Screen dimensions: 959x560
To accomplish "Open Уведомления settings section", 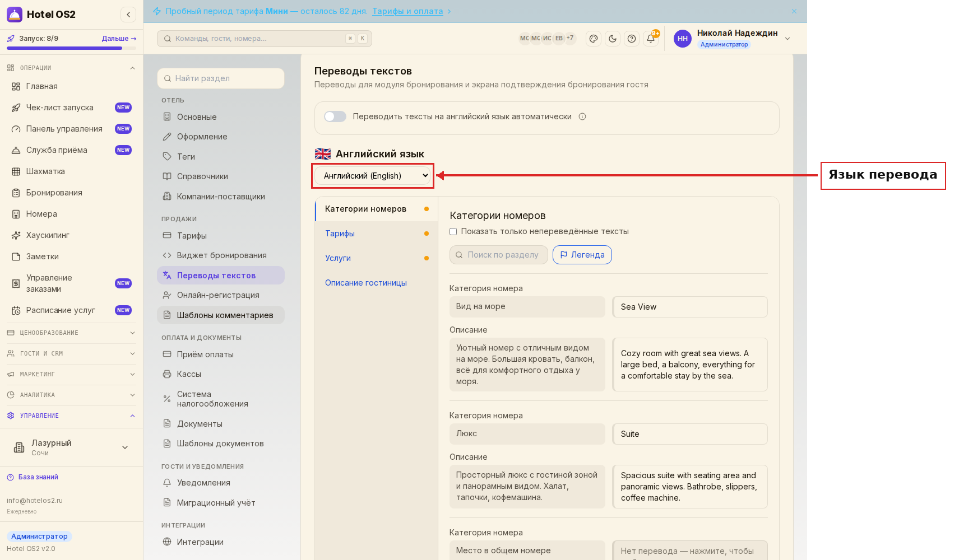I will (221, 483).
